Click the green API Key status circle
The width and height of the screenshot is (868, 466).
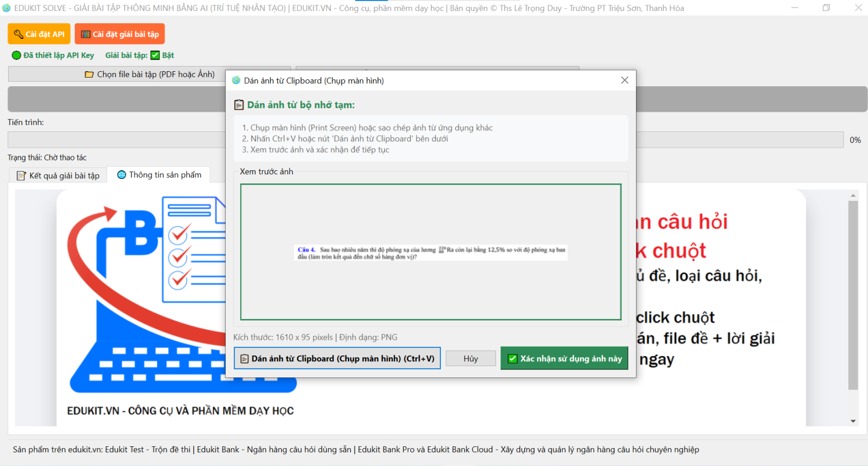[x=16, y=56]
